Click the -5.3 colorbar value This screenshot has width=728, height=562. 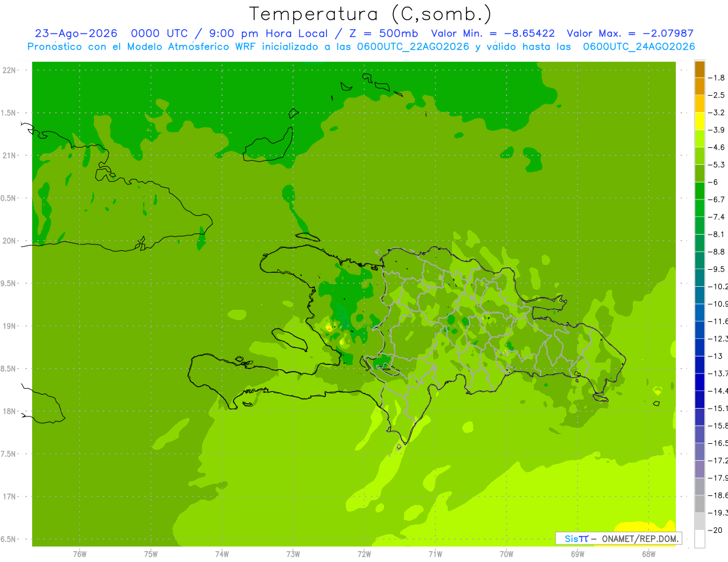[x=716, y=164]
